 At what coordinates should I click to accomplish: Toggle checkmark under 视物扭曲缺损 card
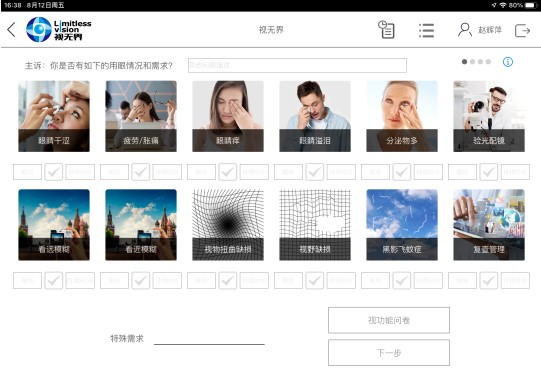click(x=228, y=280)
